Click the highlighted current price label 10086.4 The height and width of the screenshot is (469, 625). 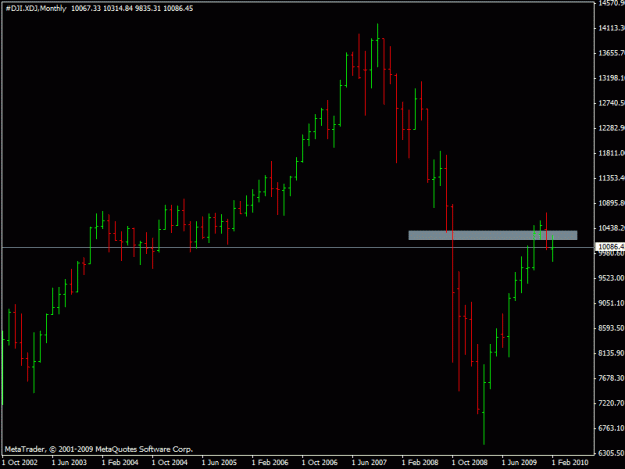tap(610, 247)
